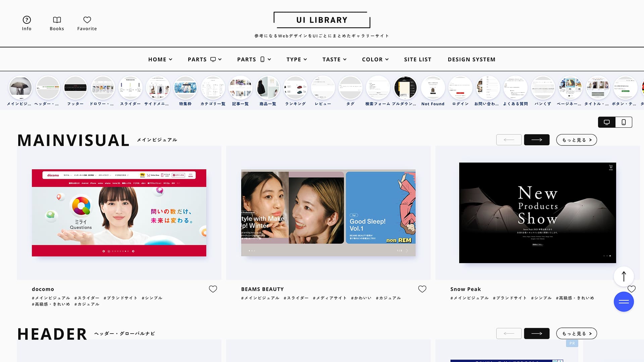Click HEADER section next arrow button
The image size is (644, 362).
pos(537,334)
